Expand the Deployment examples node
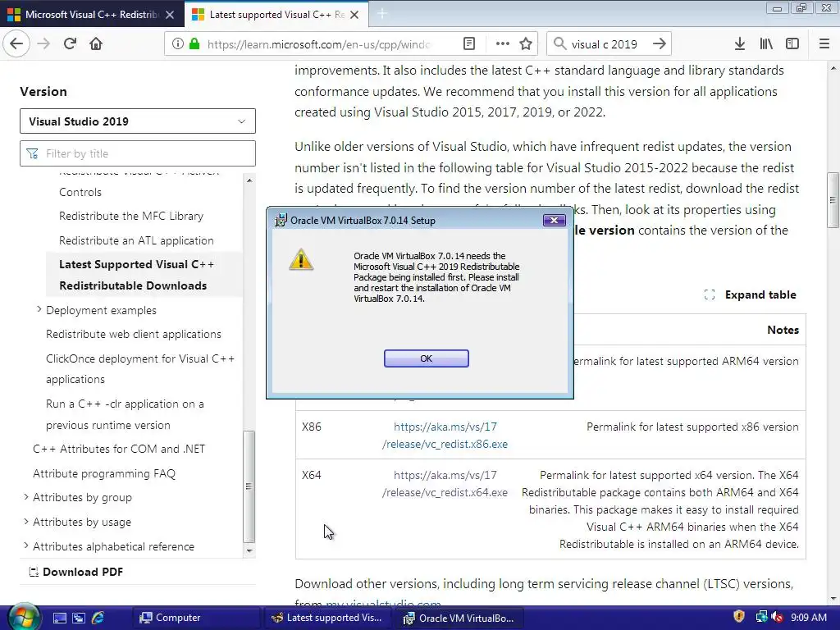Image resolution: width=840 pixels, height=630 pixels. click(39, 309)
